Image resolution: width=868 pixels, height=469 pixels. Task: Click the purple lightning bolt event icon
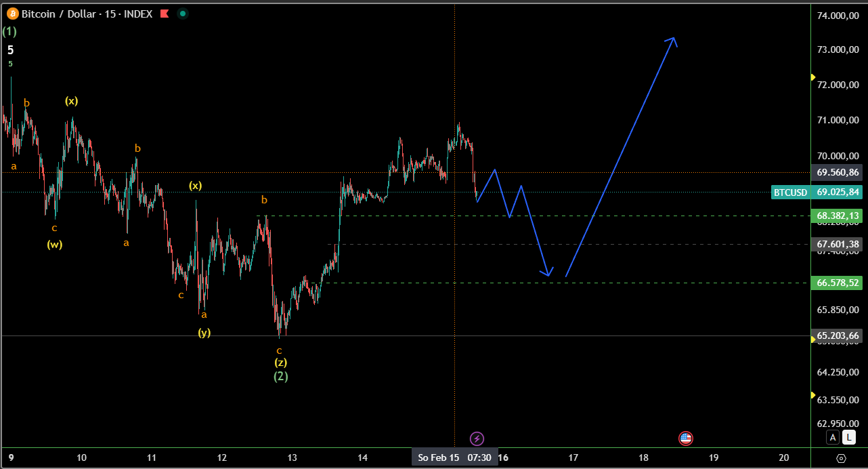(477, 439)
